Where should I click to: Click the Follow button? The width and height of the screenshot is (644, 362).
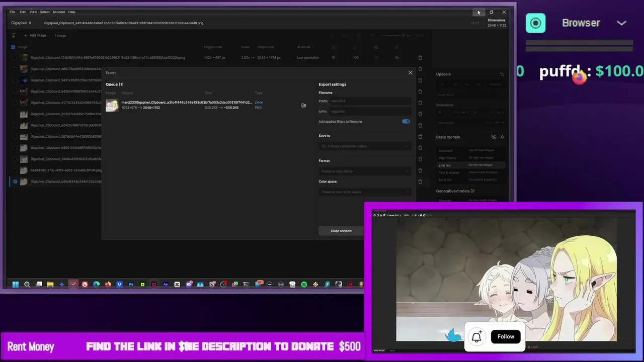[x=506, y=336]
